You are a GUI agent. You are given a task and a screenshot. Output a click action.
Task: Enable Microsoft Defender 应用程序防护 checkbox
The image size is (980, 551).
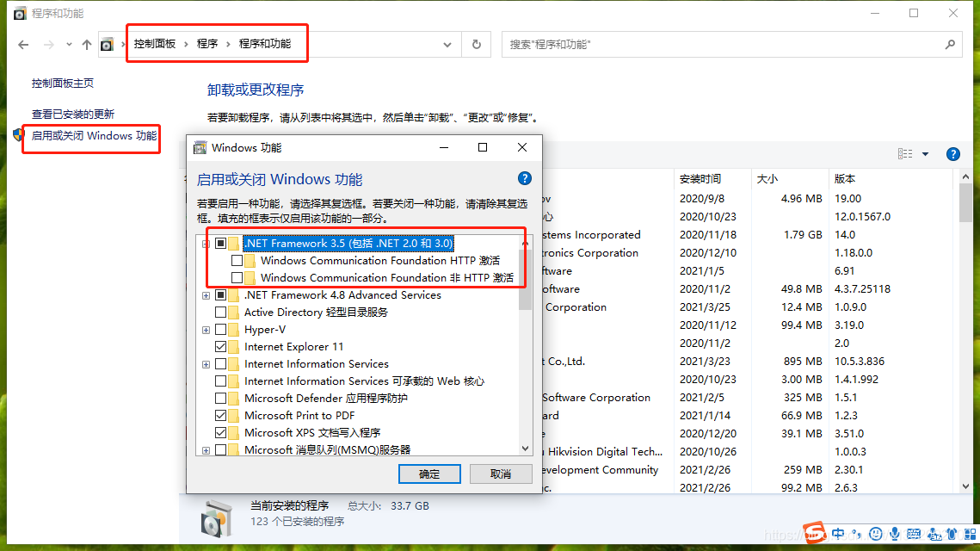pos(220,399)
